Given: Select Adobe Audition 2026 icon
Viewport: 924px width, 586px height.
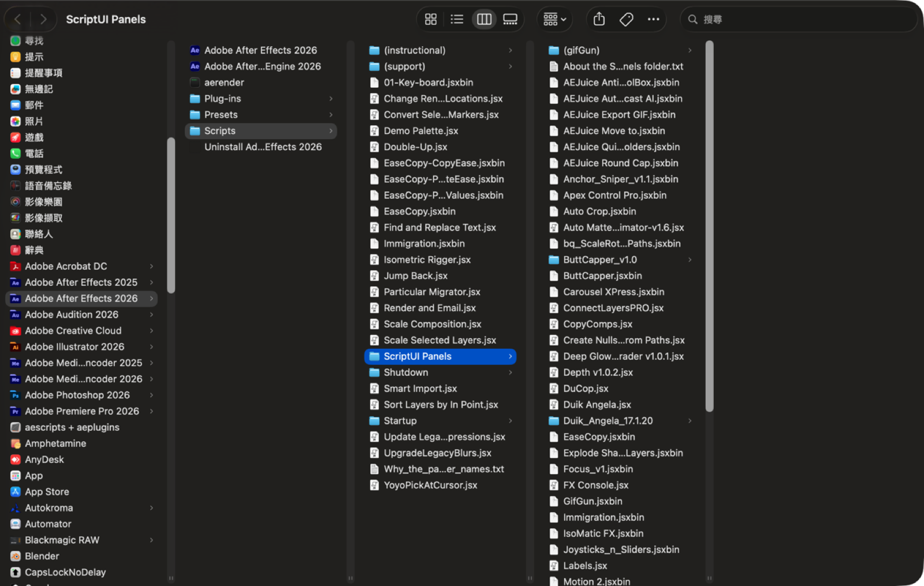Looking at the screenshot, I should [x=16, y=315].
